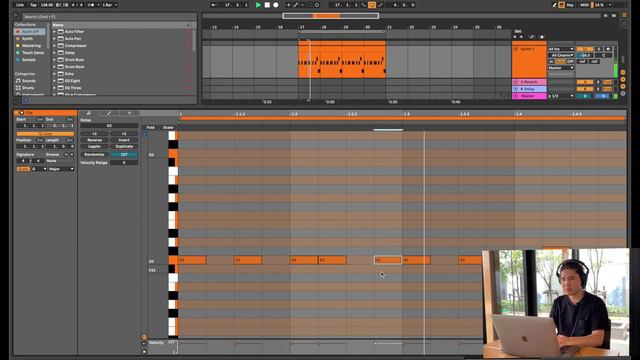Screen dimensions: 640x360
Task: Toggle the Follow playback icon
Action: 214,5
